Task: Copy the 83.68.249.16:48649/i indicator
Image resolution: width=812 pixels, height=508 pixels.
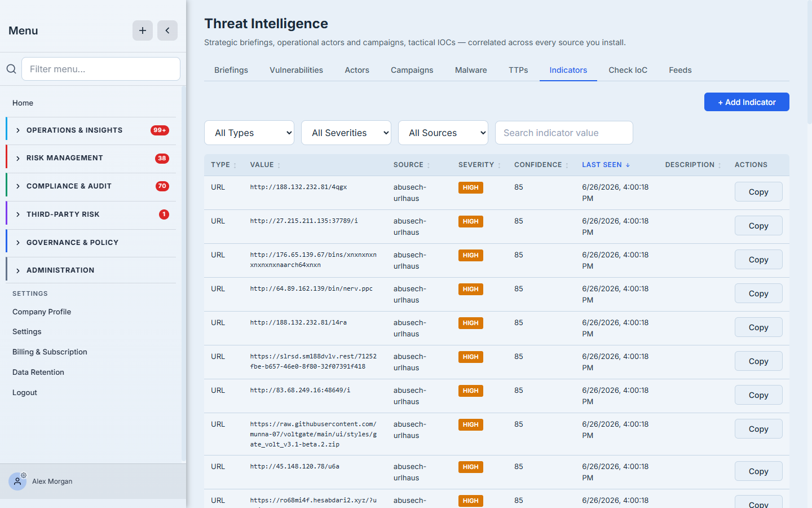Action: tap(758, 395)
